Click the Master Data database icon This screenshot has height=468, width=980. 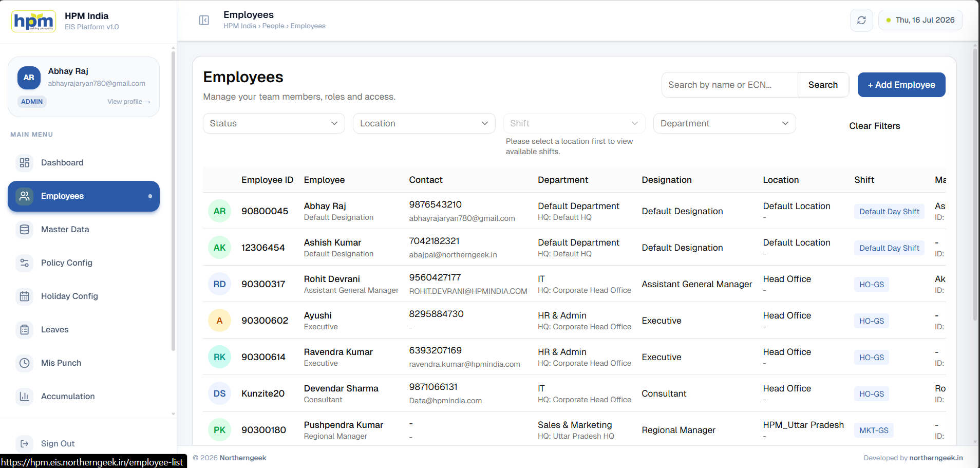[25, 230]
